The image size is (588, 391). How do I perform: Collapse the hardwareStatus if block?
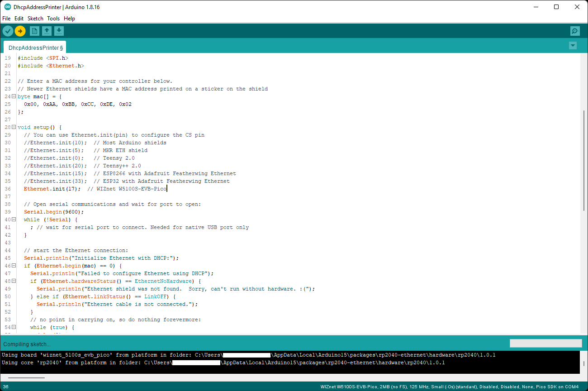click(14, 281)
